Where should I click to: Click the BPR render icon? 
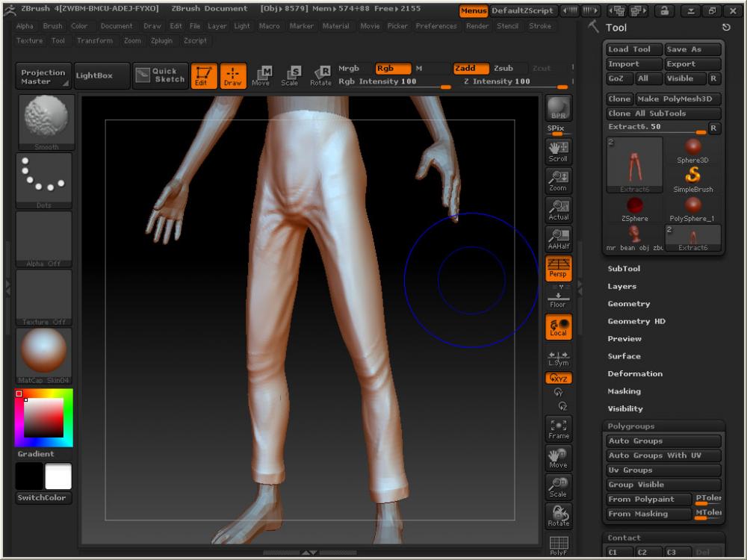coord(558,108)
